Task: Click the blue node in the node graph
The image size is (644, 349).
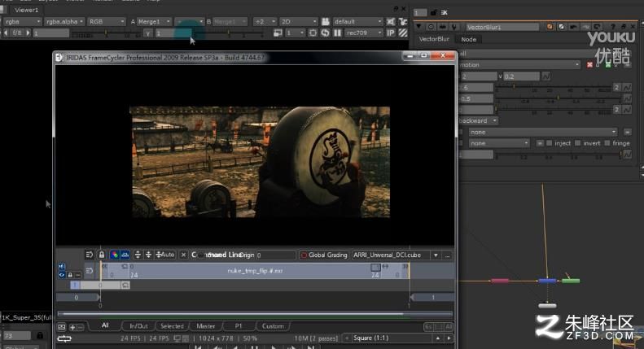Action: 547,281
